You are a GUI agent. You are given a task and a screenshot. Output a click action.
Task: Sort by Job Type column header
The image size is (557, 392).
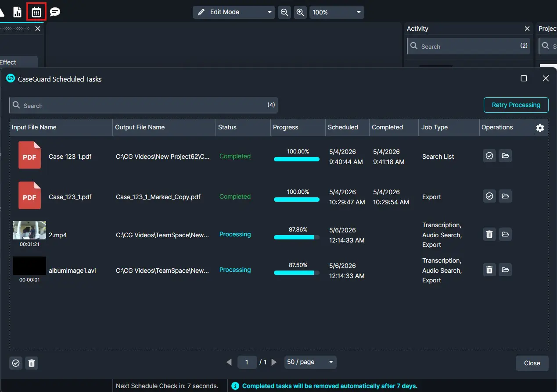(x=449, y=127)
